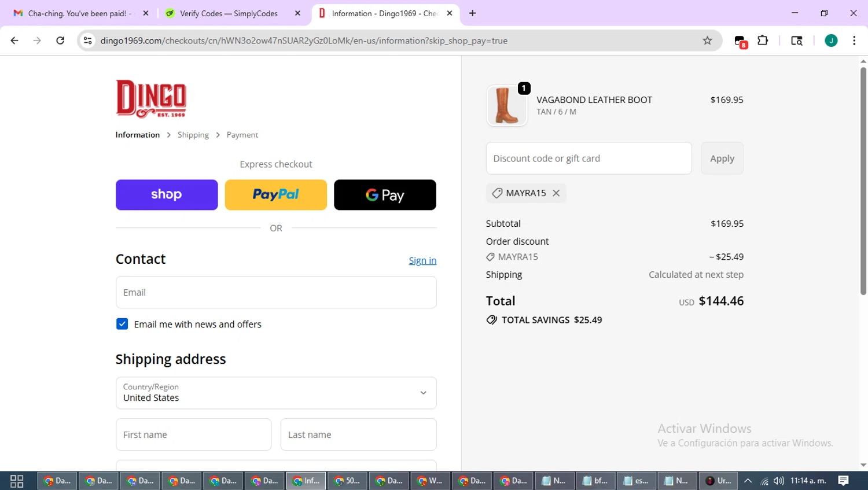
Task: Click the VAGABOND LEATHER BOOT product name
Action: click(594, 100)
